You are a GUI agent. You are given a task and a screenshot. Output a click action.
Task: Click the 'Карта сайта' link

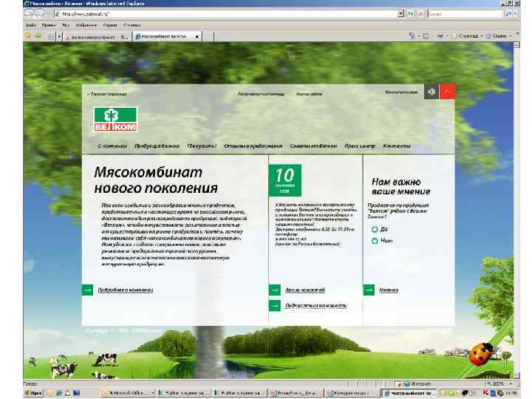(x=309, y=94)
